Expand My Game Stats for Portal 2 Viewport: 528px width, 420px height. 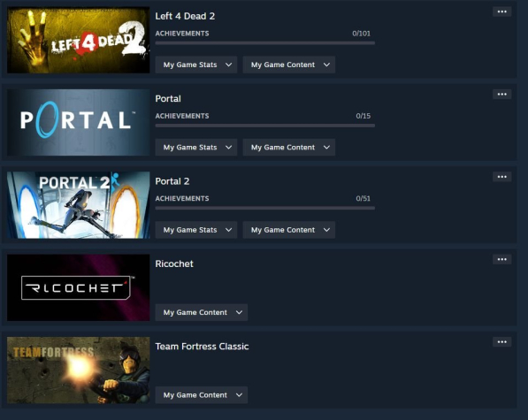[196, 230]
